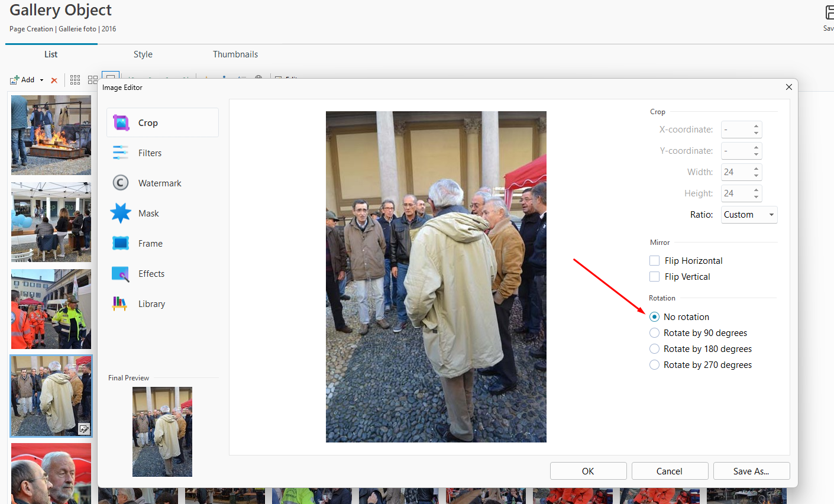Image resolution: width=834 pixels, height=504 pixels.
Task: Select the Mask star icon
Action: tap(121, 213)
